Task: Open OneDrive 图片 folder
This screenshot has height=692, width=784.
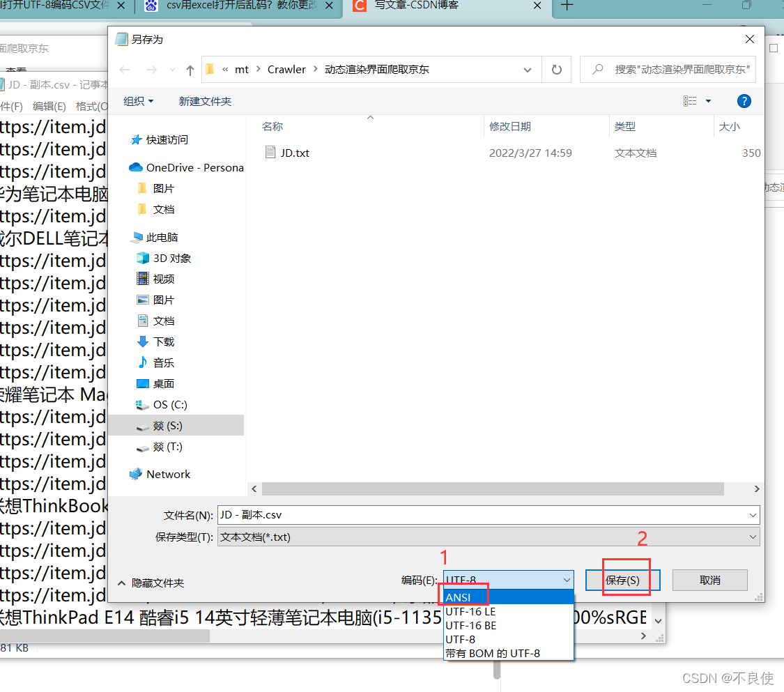Action: coord(156,188)
